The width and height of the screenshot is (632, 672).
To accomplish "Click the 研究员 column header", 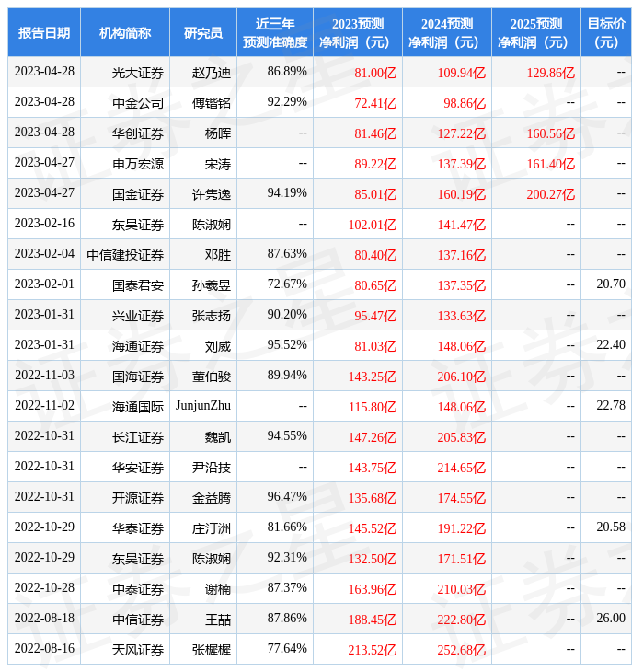I will click(203, 32).
